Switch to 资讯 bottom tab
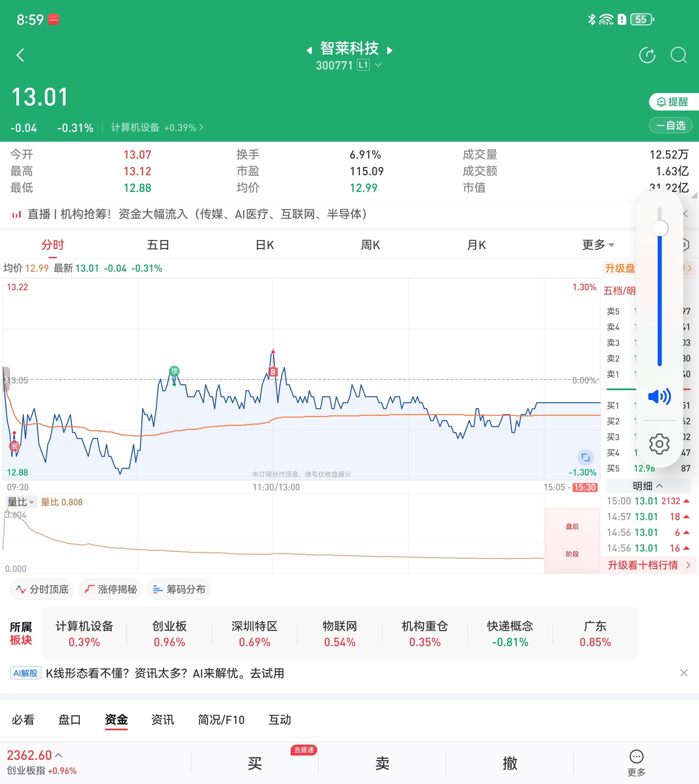Screen dimensions: 699x784 click(x=163, y=720)
